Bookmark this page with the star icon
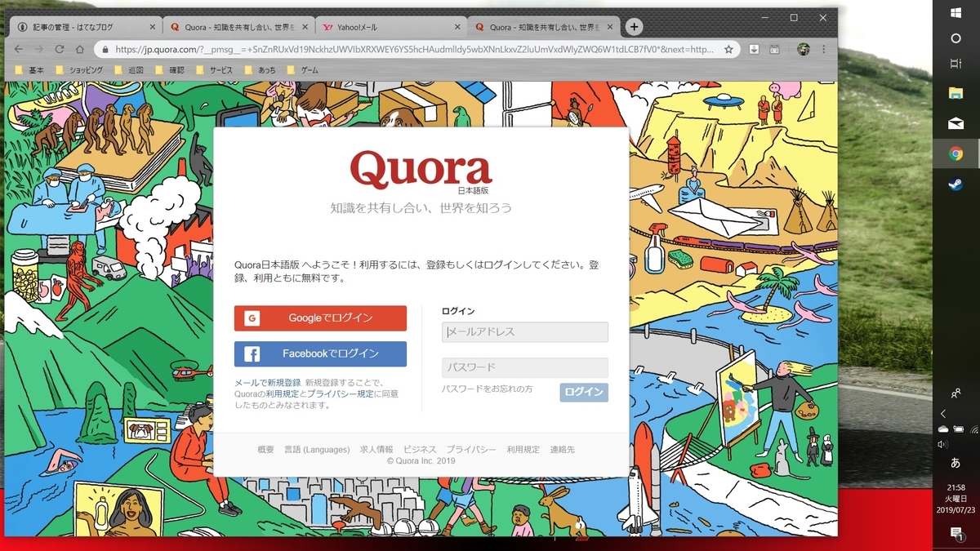Viewport: 980px width, 551px height. pos(728,49)
